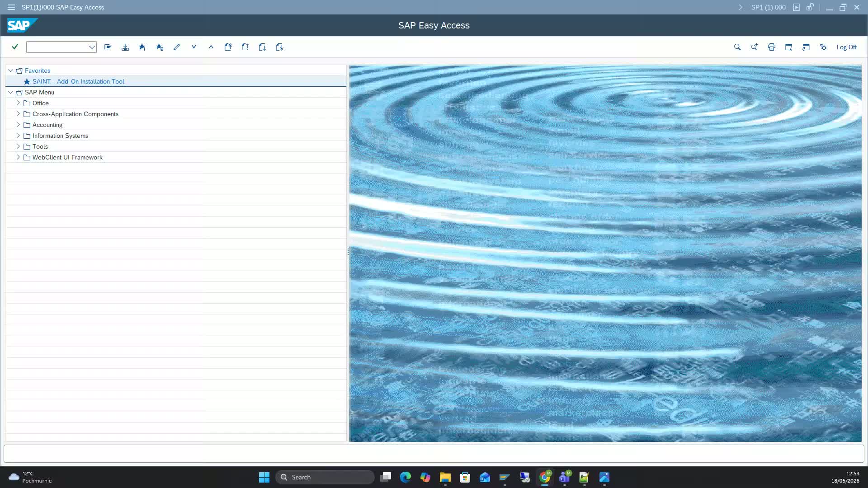Click into the transaction code input field
This screenshot has width=868, height=488.
(57, 47)
